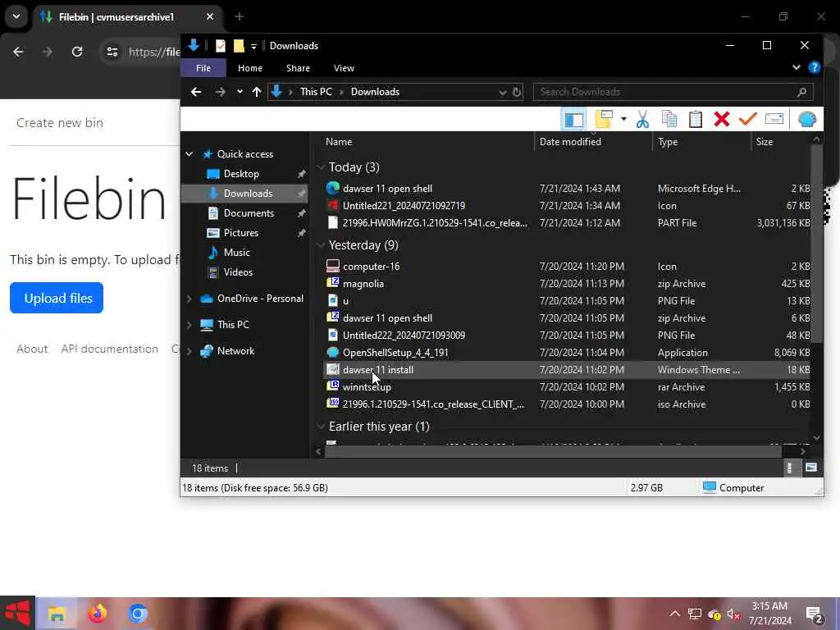840x630 pixels.
Task: Click the envelope Email icon
Action: [x=774, y=119]
